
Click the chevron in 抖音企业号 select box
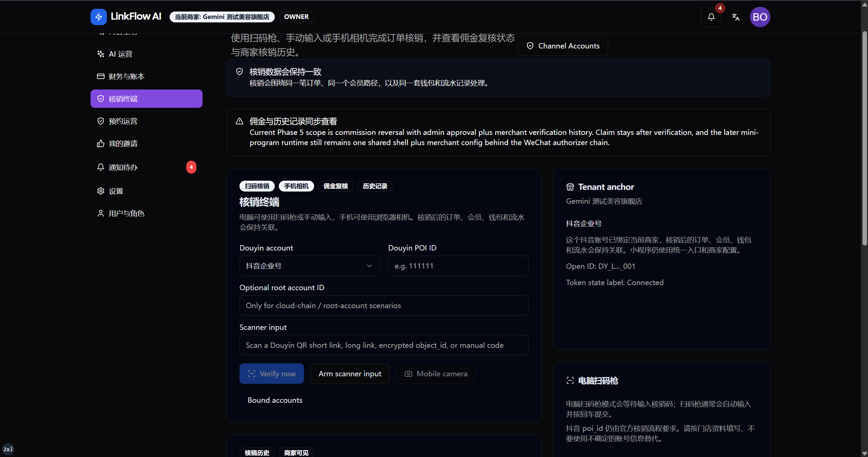click(369, 266)
